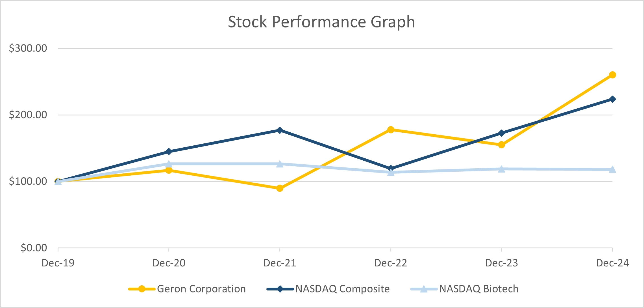This screenshot has width=644, height=308.
Task: Click Geron's Dec-23 yellow data point
Action: click(501, 145)
